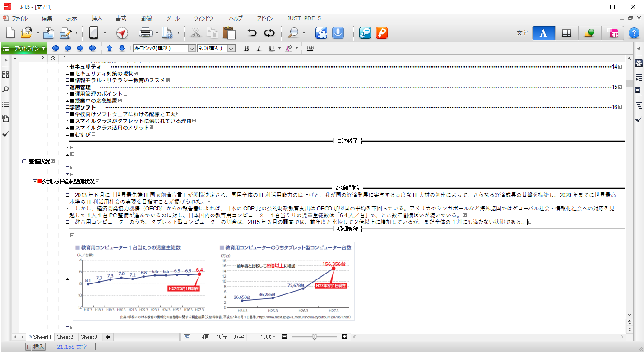This screenshot has width=644, height=352.
Task: Open the 游ゴシック font name dropdown
Action: tap(191, 48)
